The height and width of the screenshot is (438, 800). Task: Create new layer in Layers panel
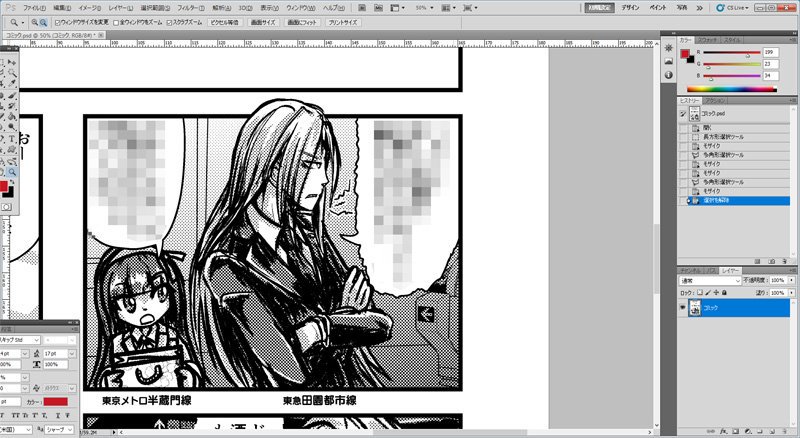tap(772, 431)
